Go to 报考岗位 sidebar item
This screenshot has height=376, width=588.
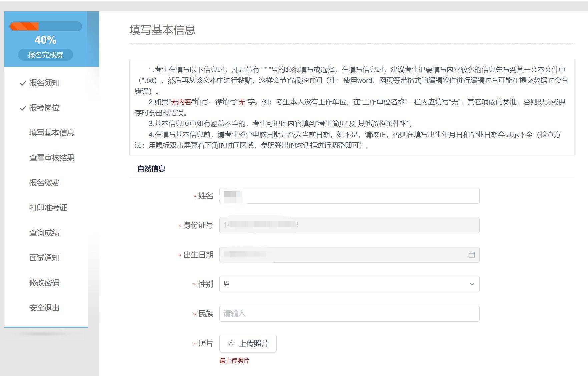pyautogui.click(x=44, y=108)
